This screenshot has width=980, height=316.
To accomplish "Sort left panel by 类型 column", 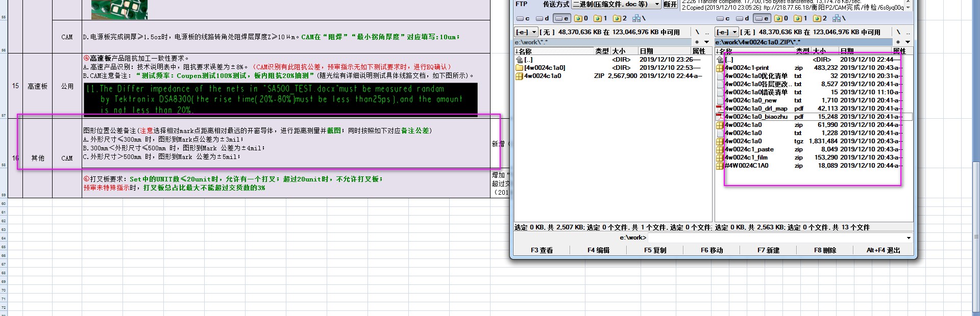I will 602,51.
